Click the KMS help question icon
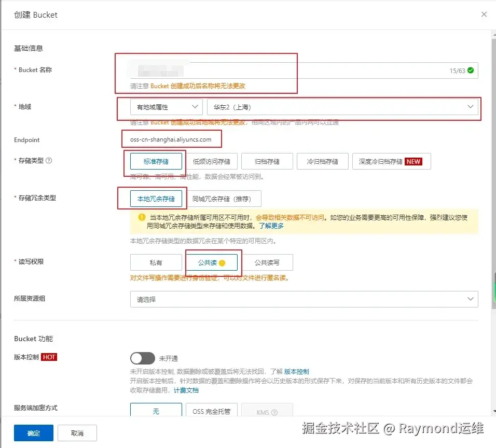This screenshot has height=448, width=496. pos(274,412)
